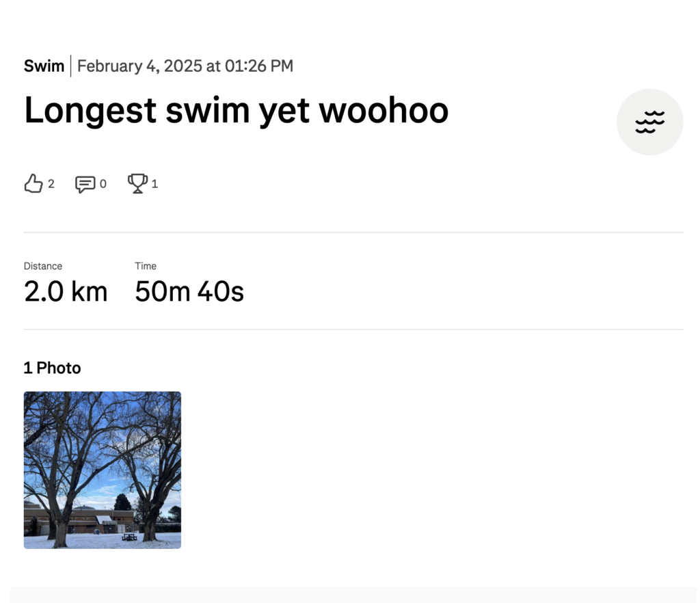The image size is (700, 603).
Task: Click the "Longest swim yet woohoo" title
Action: (x=236, y=110)
